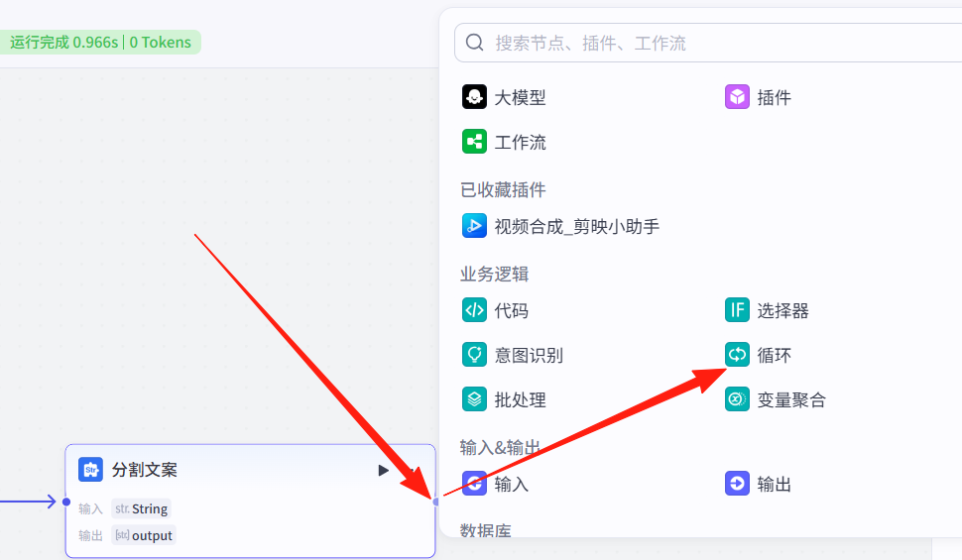Click the 分割文案 node title
Screen dimensions: 962x560
click(144, 470)
